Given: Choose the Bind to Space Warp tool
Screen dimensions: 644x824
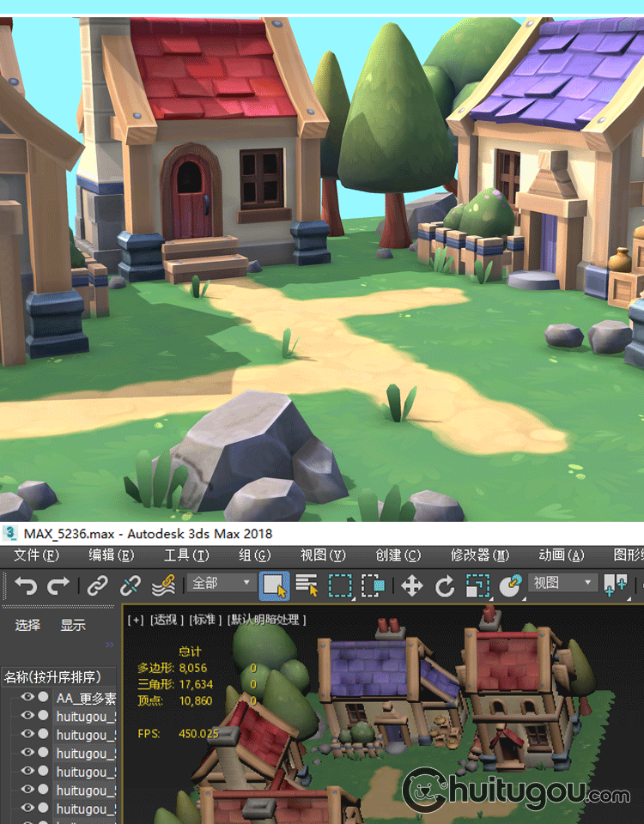Looking at the screenshot, I should click(x=163, y=586).
